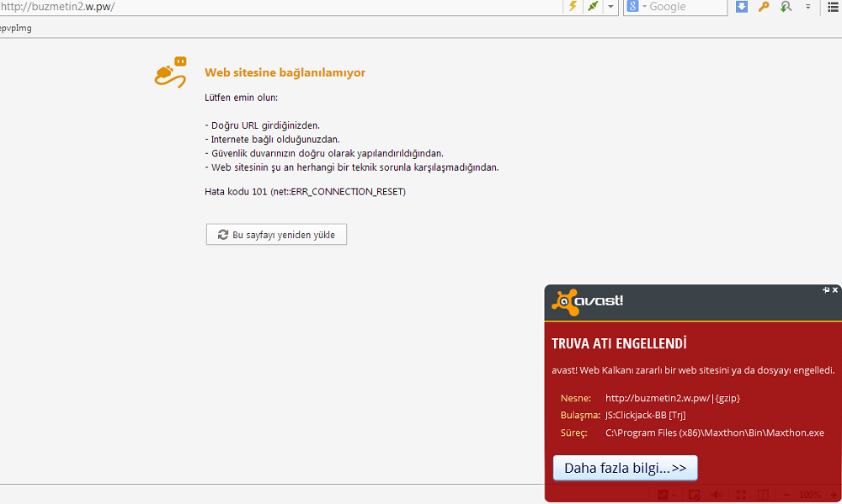
Task: Click the blue Google search engine icon
Action: [632, 7]
